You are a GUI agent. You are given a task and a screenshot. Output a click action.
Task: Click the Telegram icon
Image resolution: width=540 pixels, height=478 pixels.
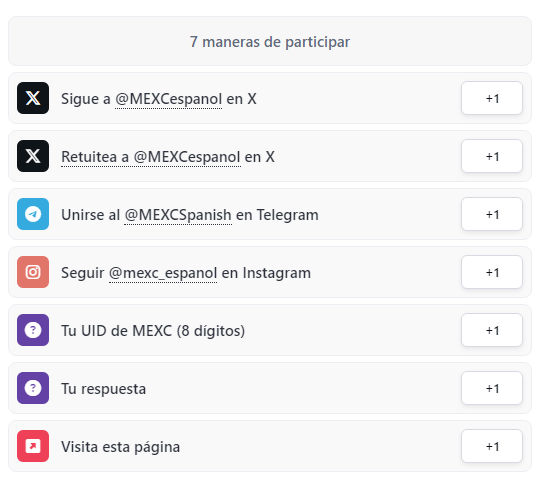33,214
